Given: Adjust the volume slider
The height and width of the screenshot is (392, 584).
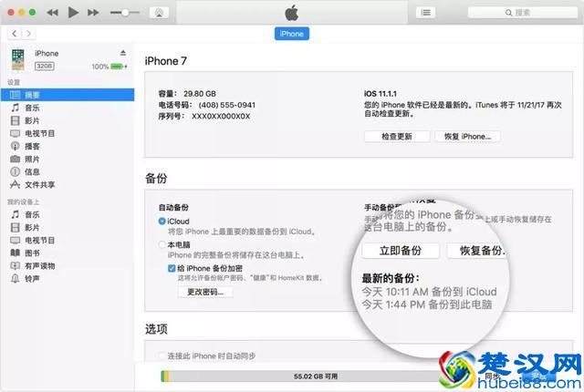Looking at the screenshot, I should coord(125,13).
